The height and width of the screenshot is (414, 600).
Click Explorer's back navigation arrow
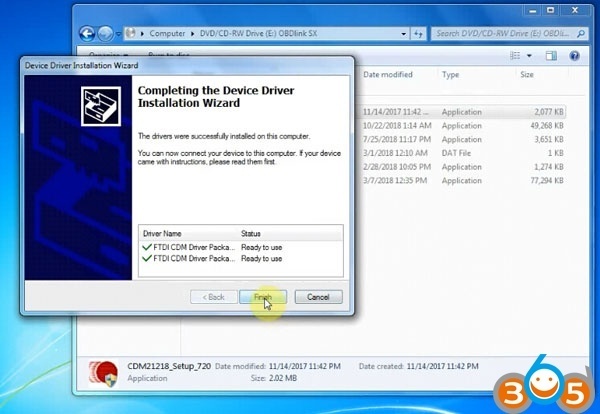87,34
